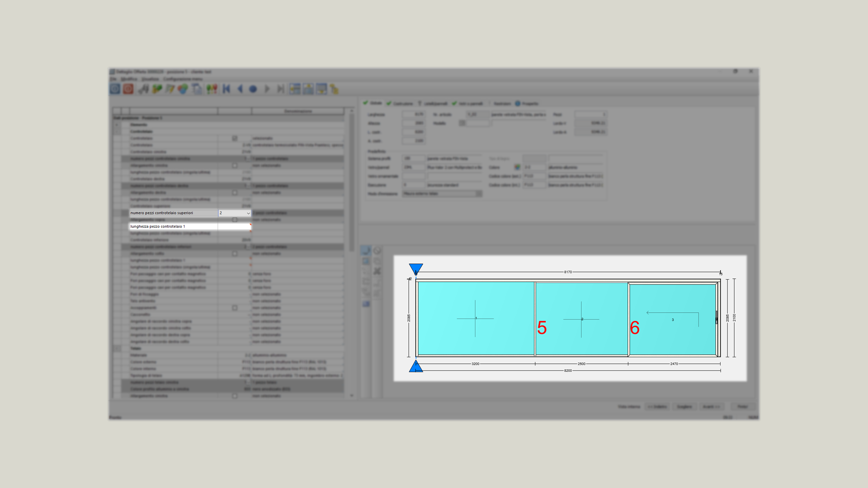Image resolution: width=868 pixels, height=488 pixels.
Task: Click the value field for lunghezza pezzo controtelaio 1
Action: pos(234,226)
